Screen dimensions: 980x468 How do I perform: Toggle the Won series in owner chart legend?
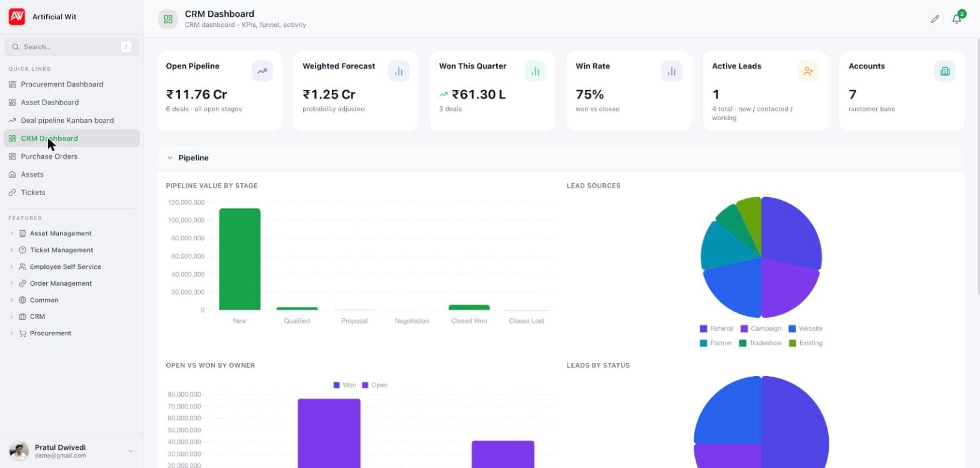(344, 385)
